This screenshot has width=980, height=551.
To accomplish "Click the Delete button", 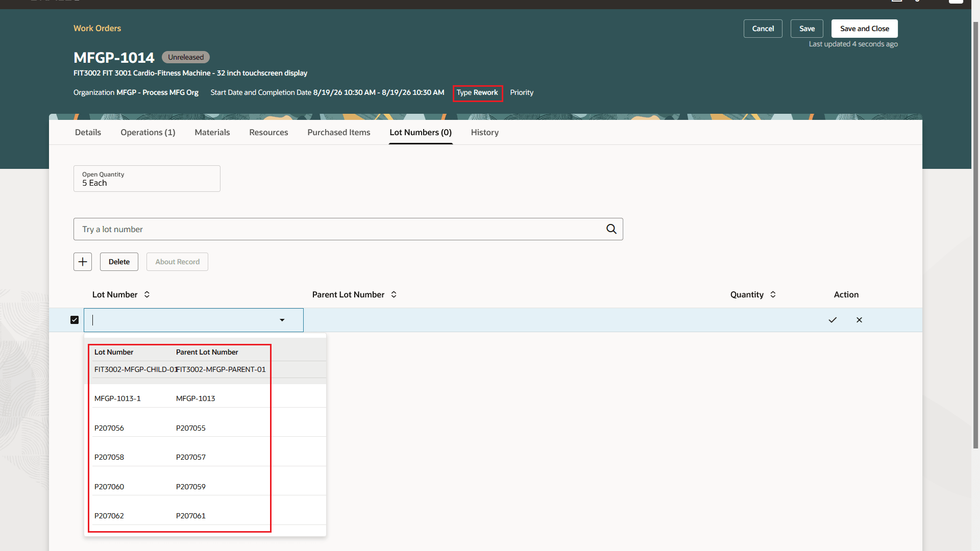I will (119, 262).
